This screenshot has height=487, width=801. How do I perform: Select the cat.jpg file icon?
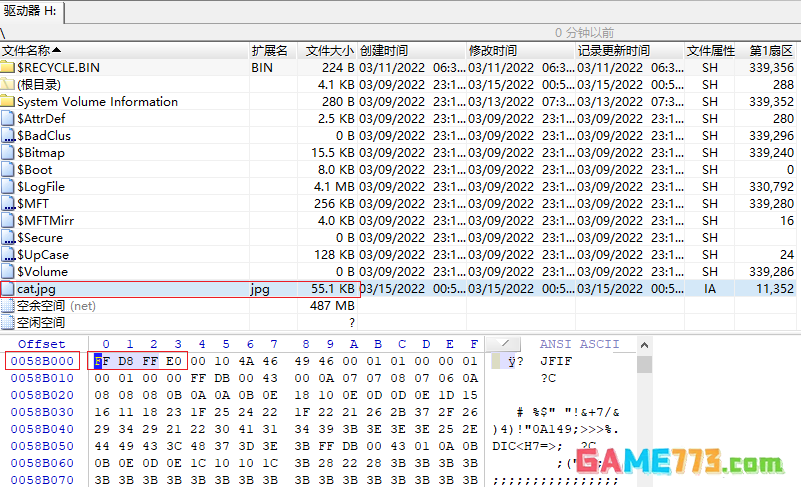[x=8, y=289]
